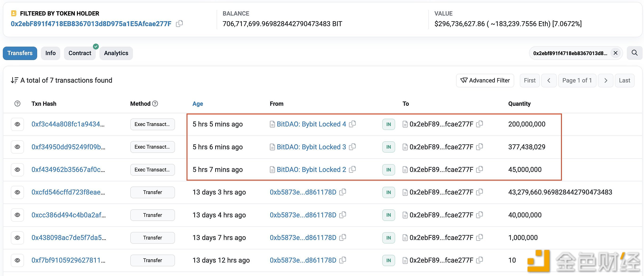This screenshot has width=644, height=276.
Task: Copy BitDAO: Bybit Locked 4 address
Action: (353, 124)
